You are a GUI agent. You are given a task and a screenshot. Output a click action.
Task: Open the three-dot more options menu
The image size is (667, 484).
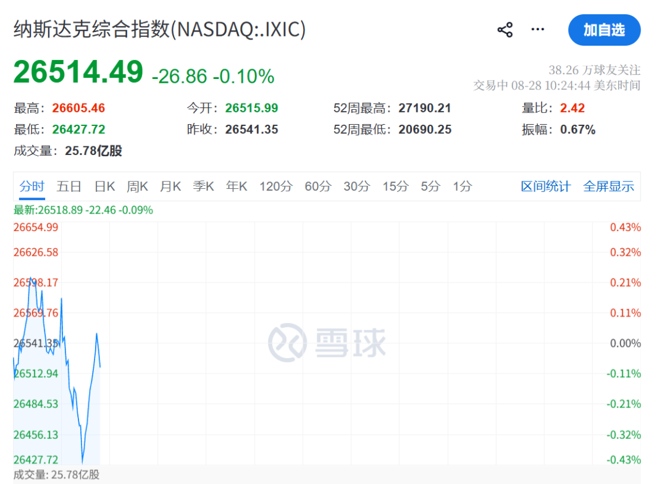pyautogui.click(x=538, y=29)
